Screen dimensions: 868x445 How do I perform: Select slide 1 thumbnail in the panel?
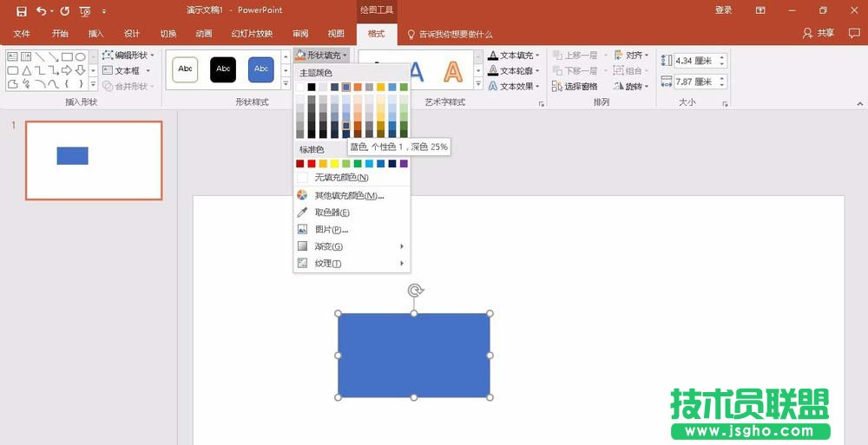(94, 160)
